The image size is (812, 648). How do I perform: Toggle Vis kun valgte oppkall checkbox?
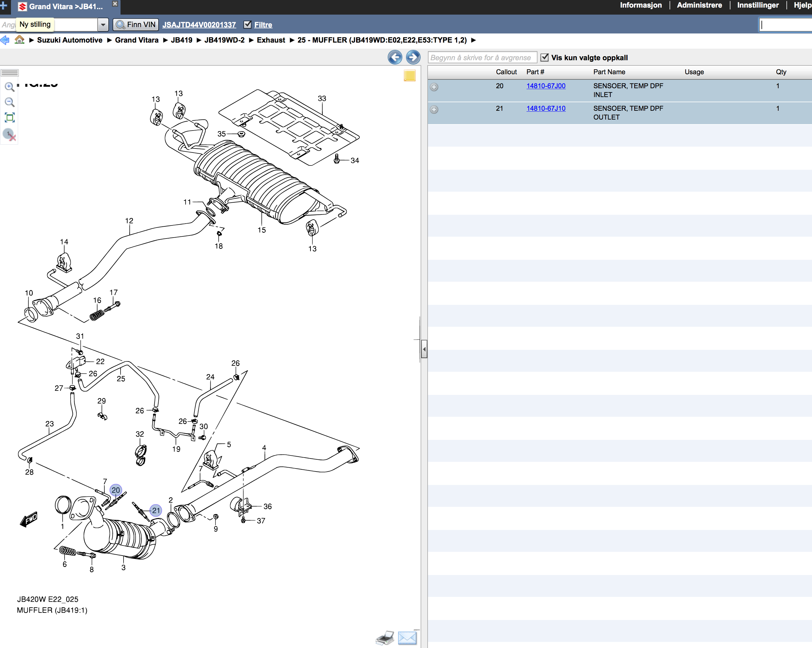pyautogui.click(x=544, y=57)
